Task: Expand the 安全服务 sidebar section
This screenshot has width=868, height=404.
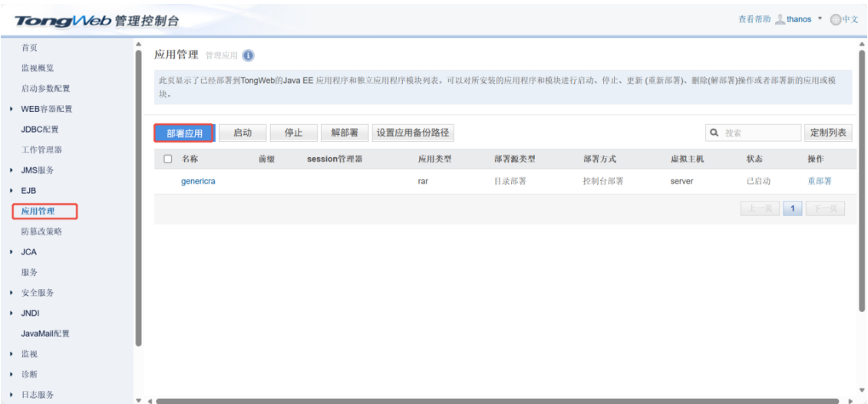Action: 12,293
